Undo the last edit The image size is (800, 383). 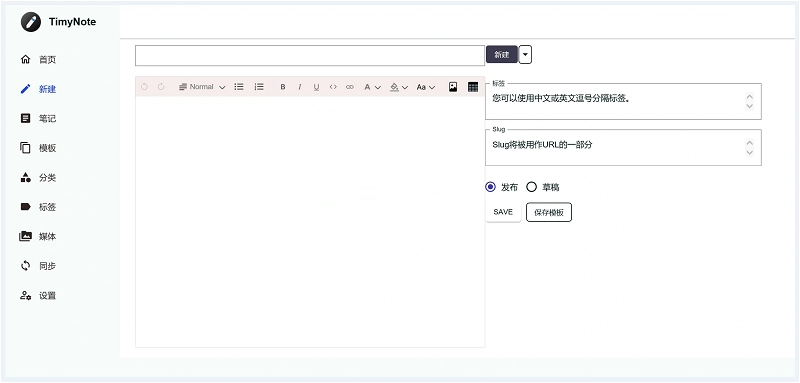click(144, 87)
